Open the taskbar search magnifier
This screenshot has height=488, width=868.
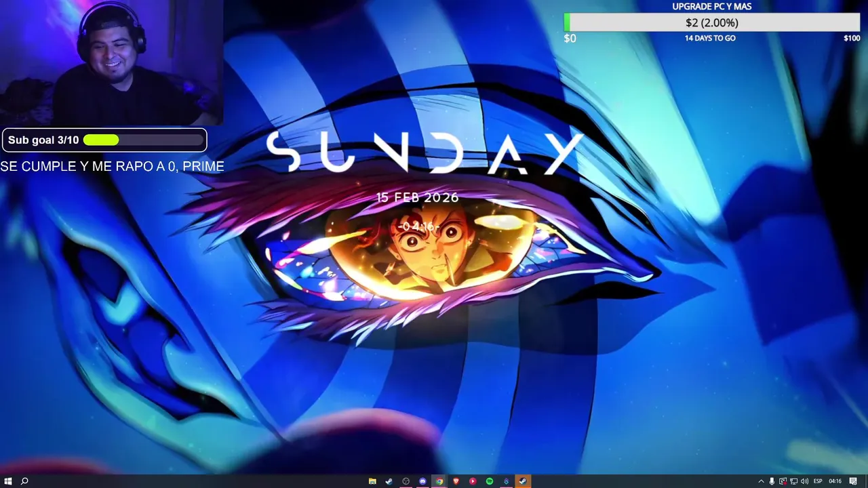click(24, 481)
